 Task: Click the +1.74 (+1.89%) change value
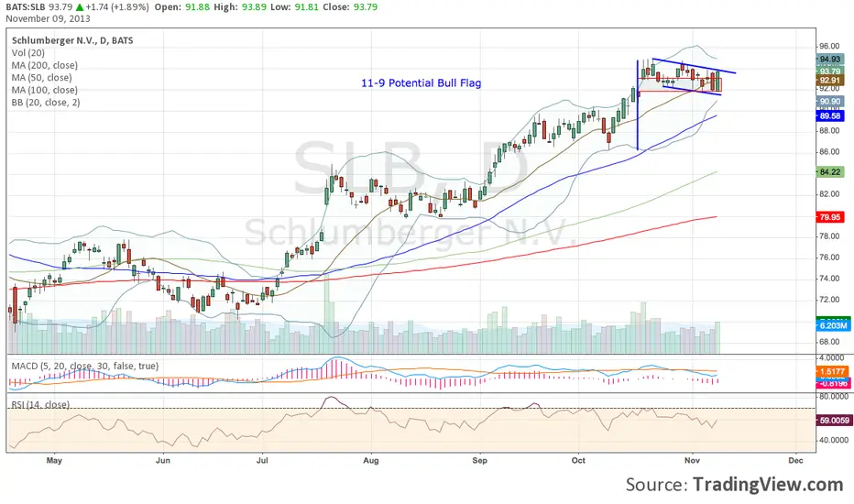click(117, 7)
